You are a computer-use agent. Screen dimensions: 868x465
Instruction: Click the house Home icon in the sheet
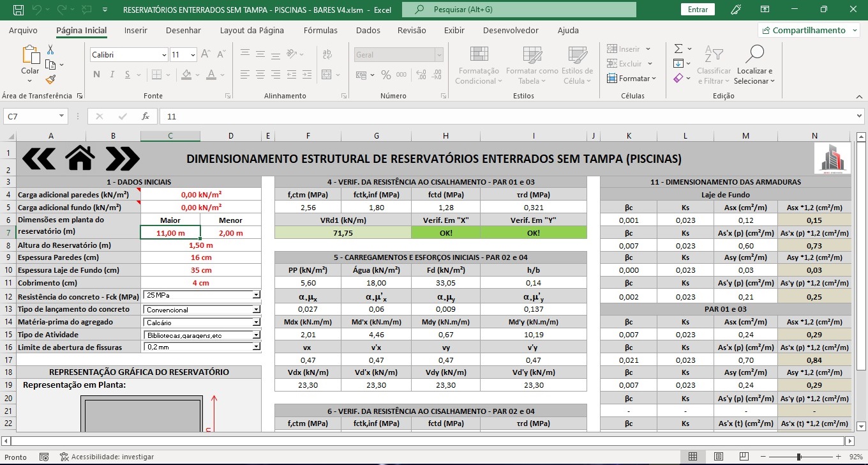[80, 158]
